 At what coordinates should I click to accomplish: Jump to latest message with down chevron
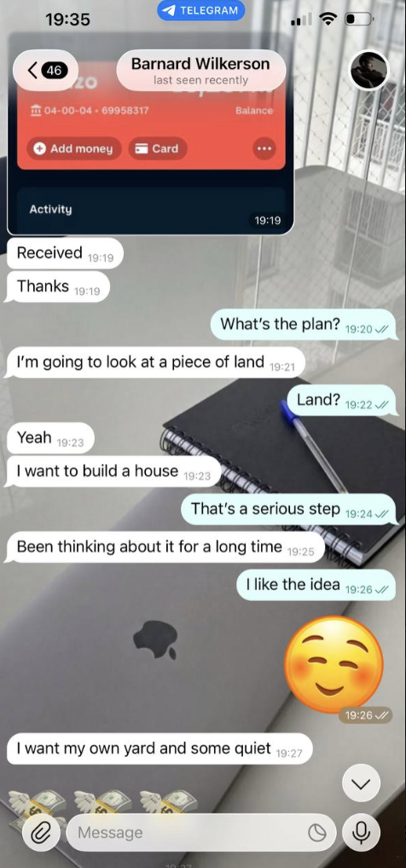(x=361, y=783)
